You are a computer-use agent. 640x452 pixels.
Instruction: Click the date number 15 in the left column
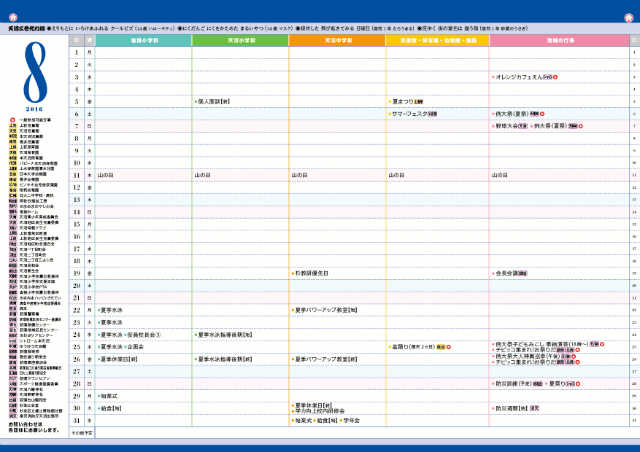pyautogui.click(x=76, y=224)
